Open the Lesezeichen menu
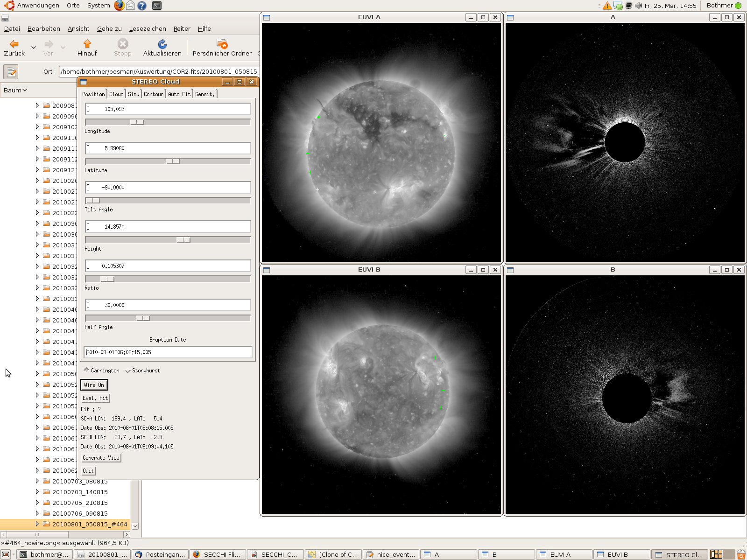The width and height of the screenshot is (747, 560). pyautogui.click(x=148, y=28)
